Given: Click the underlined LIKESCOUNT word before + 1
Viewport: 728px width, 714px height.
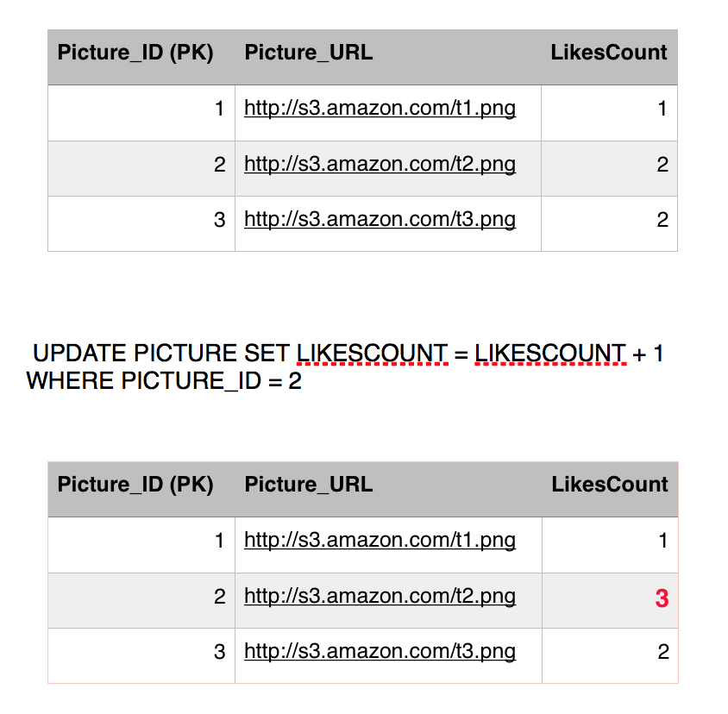Looking at the screenshot, I should 549,354.
